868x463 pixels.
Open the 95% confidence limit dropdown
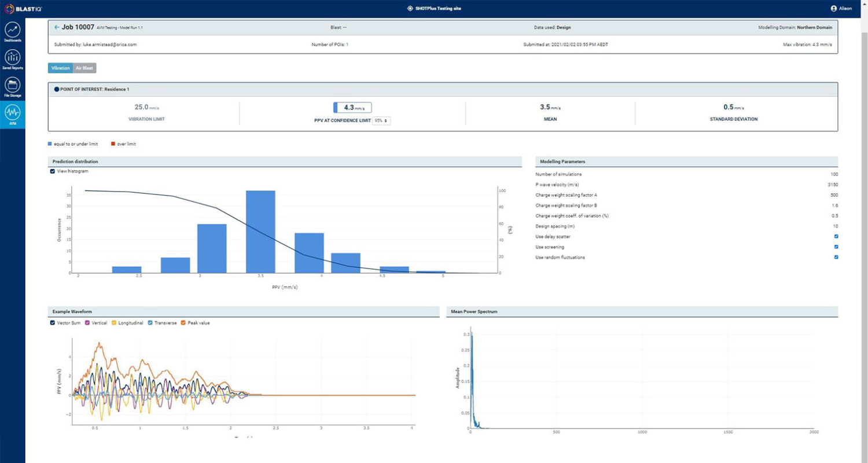(381, 120)
